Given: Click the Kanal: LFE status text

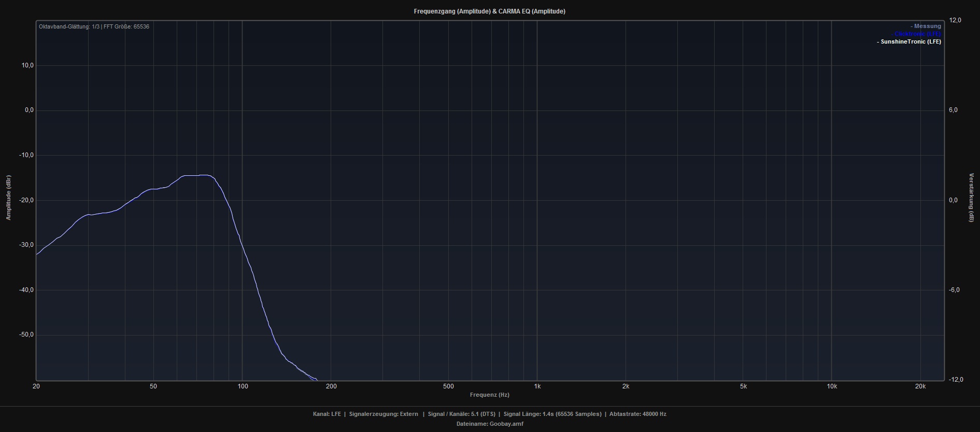Looking at the screenshot, I should click(x=326, y=414).
